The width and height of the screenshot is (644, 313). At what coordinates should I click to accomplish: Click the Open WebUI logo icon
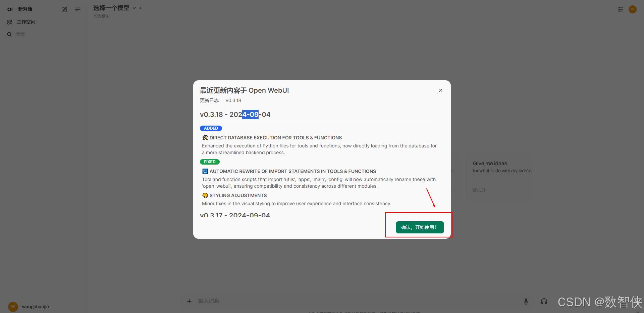pyautogui.click(x=10, y=9)
